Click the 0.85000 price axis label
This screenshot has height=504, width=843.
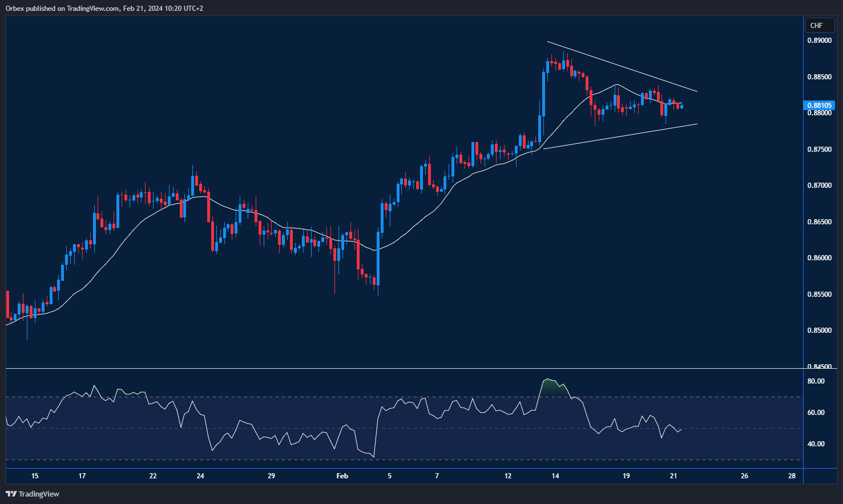click(819, 330)
